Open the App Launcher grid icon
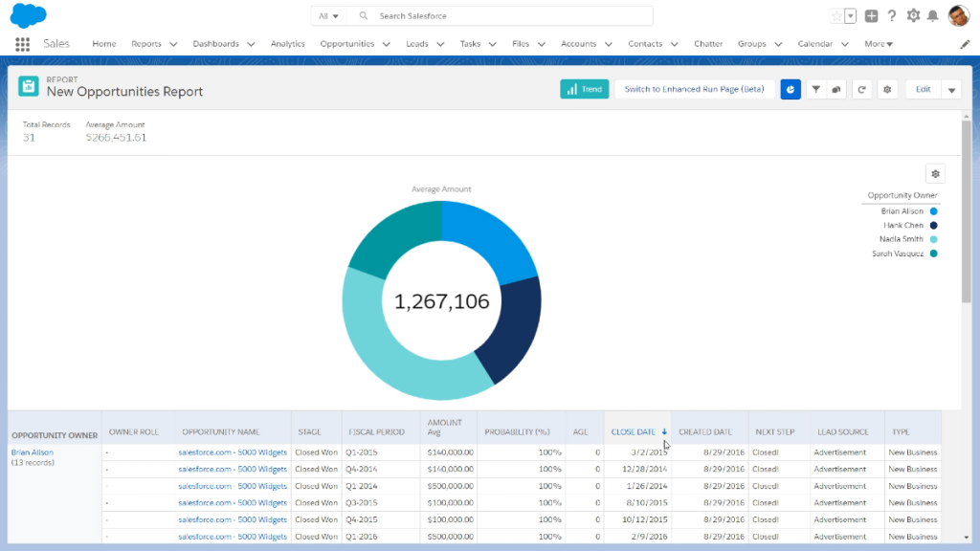Image resolution: width=980 pixels, height=551 pixels. pos(23,44)
